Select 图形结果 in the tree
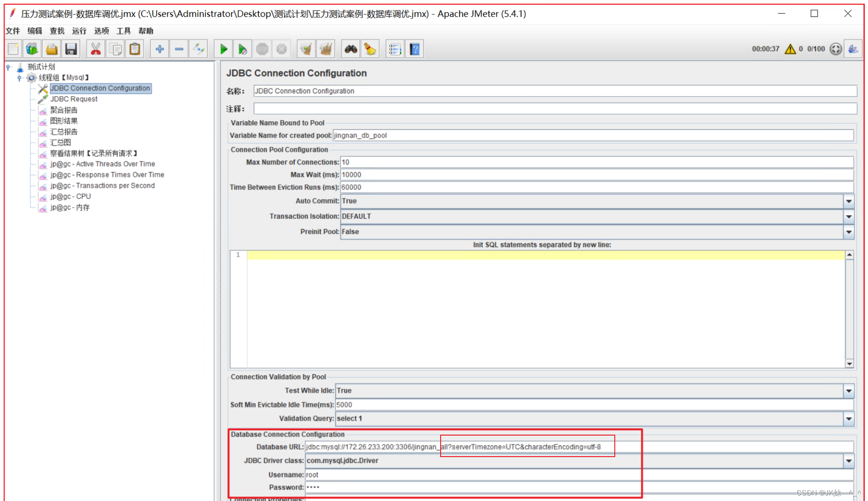This screenshot has height=501, width=868. pyautogui.click(x=64, y=121)
